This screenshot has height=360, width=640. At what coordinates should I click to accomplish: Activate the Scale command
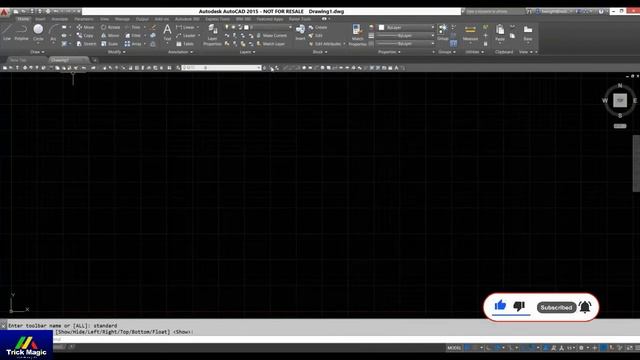coord(109,44)
